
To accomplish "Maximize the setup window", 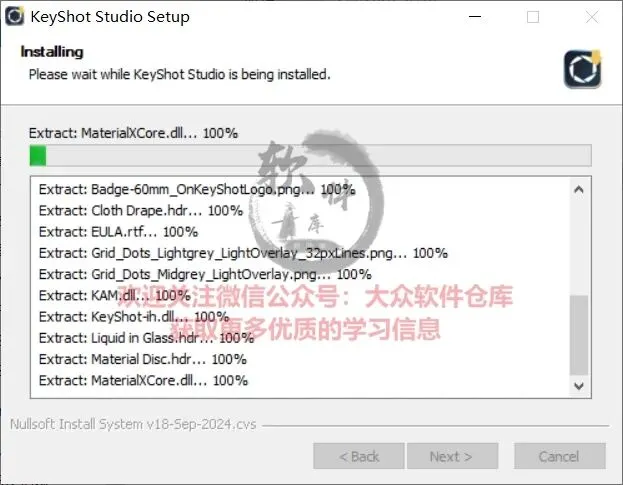I will 533,17.
